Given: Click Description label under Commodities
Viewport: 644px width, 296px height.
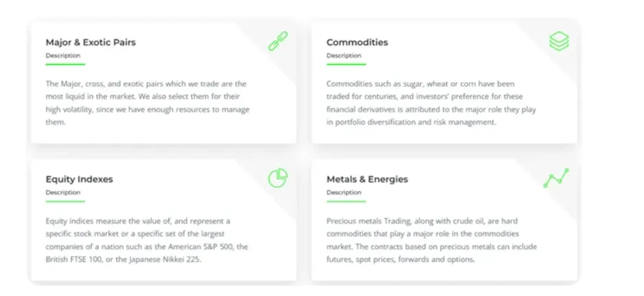Looking at the screenshot, I should point(344,55).
